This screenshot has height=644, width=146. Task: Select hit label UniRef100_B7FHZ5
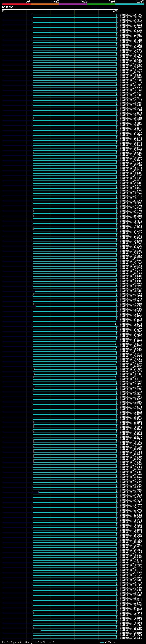[131, 575]
